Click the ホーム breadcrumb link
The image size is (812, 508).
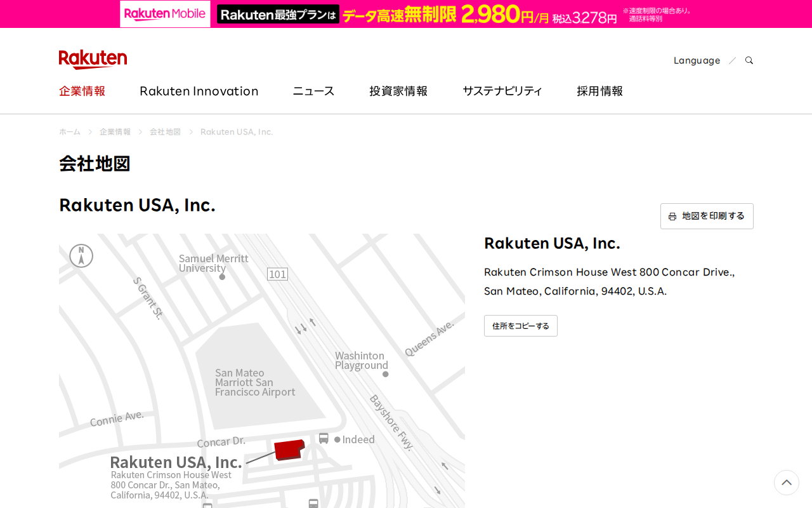70,131
